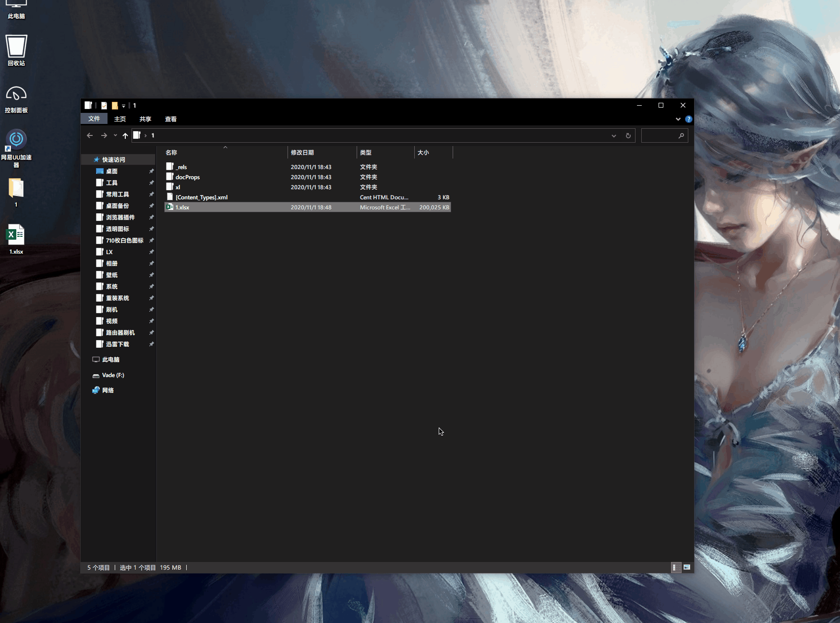Click the pin icon beside 迅雷下载
840x623 pixels.
click(151, 344)
